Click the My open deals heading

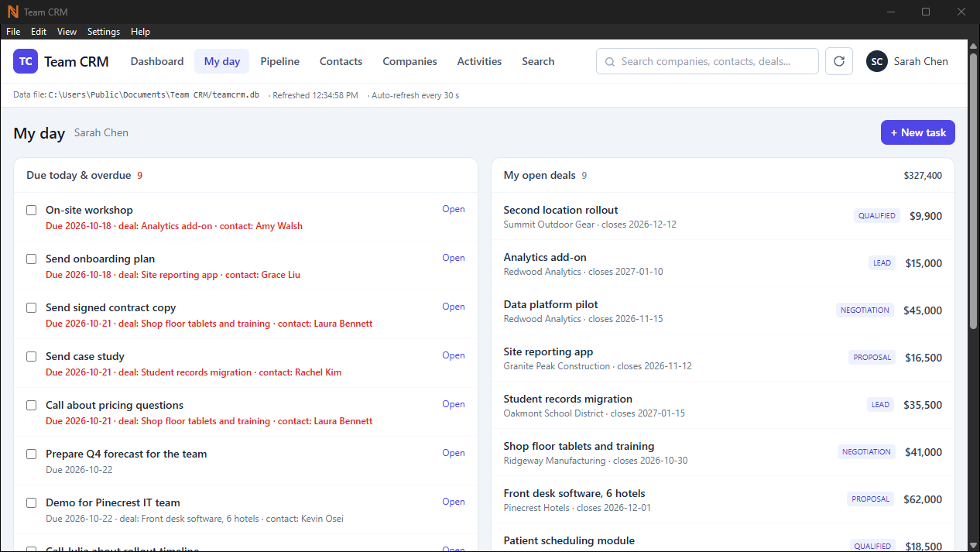click(540, 175)
